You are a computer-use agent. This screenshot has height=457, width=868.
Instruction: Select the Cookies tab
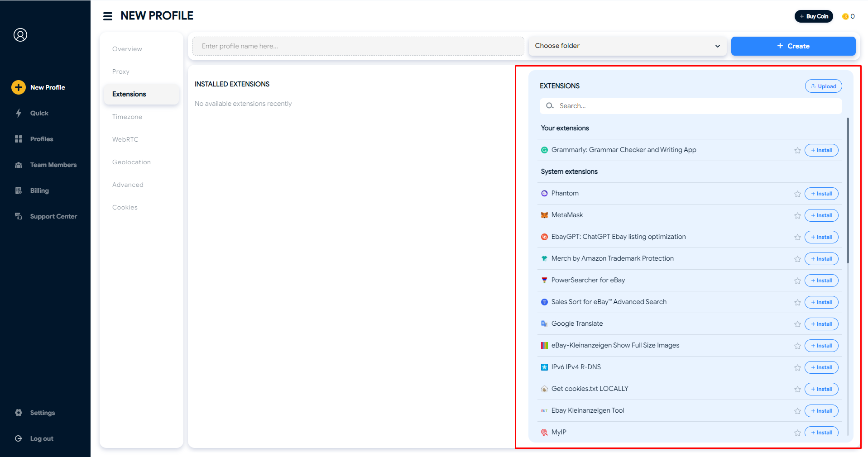tap(125, 207)
